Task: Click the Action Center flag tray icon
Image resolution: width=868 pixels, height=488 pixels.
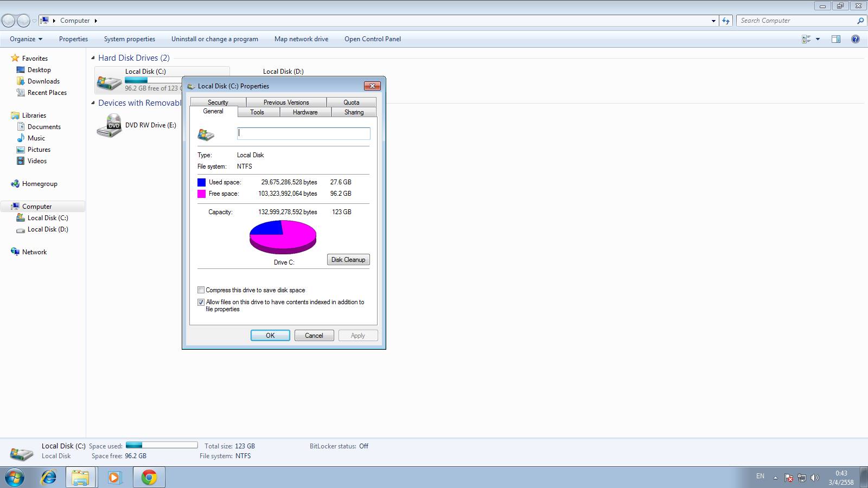Action: click(789, 478)
